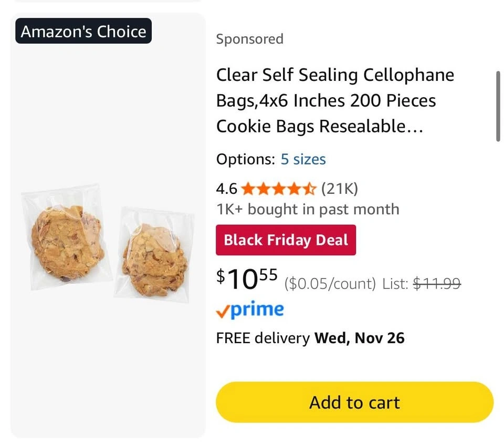This screenshot has width=504, height=445.
Task: Click the struck-through $11.99 list price
Action: (437, 284)
